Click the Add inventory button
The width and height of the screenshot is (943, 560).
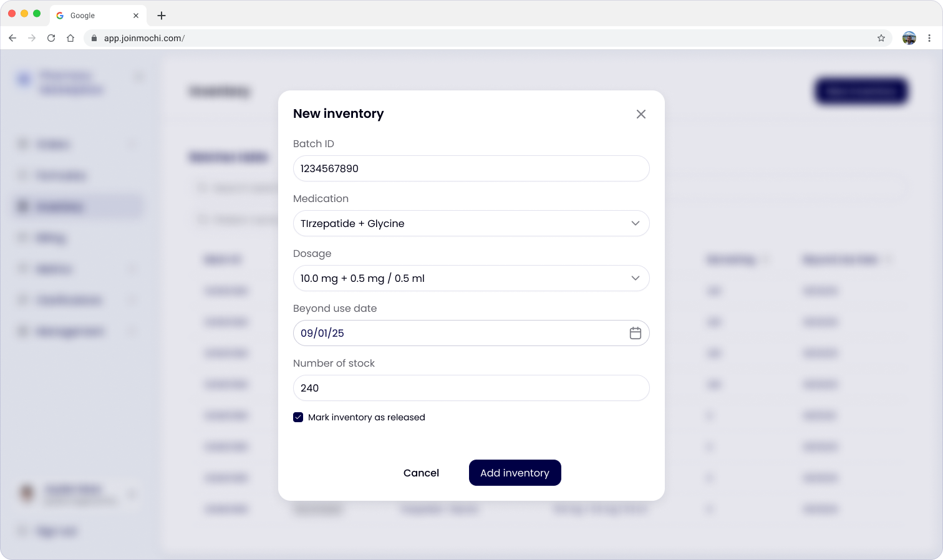[515, 473]
